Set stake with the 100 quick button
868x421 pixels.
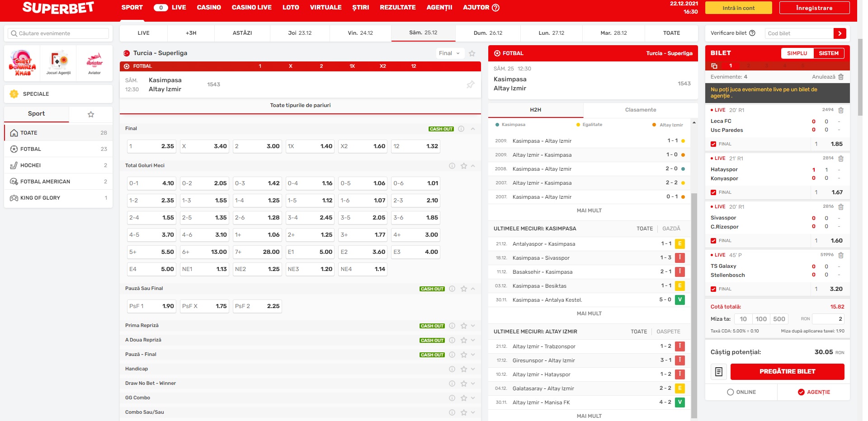point(761,319)
